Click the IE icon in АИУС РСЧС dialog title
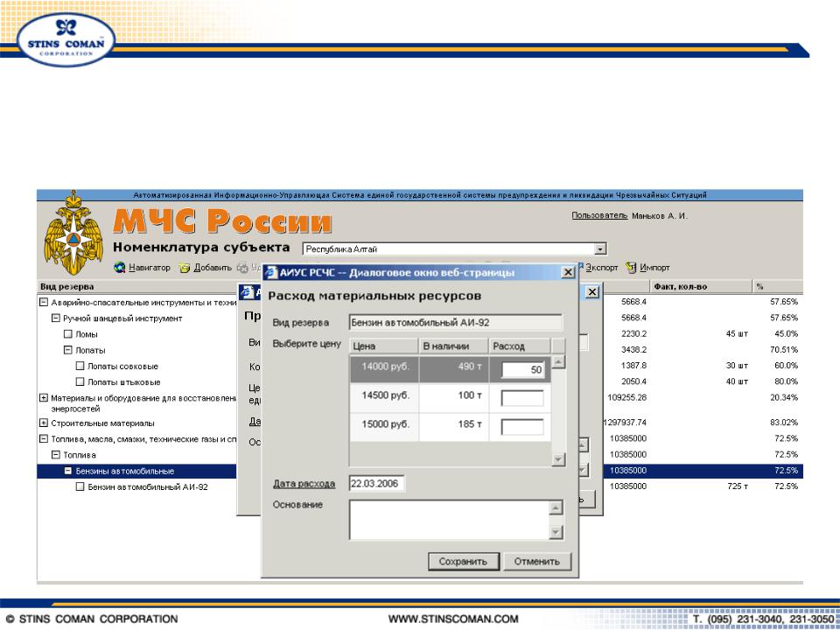Image resolution: width=840 pixels, height=630 pixels. click(x=271, y=272)
